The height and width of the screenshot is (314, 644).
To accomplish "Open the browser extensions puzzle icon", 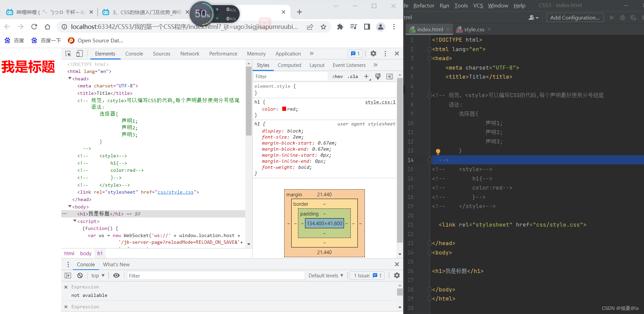I will coord(340,27).
